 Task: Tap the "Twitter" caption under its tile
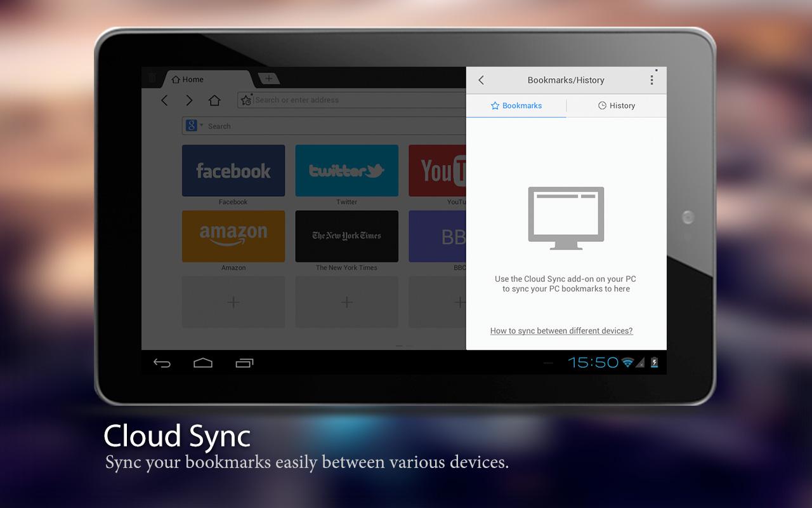click(x=347, y=202)
